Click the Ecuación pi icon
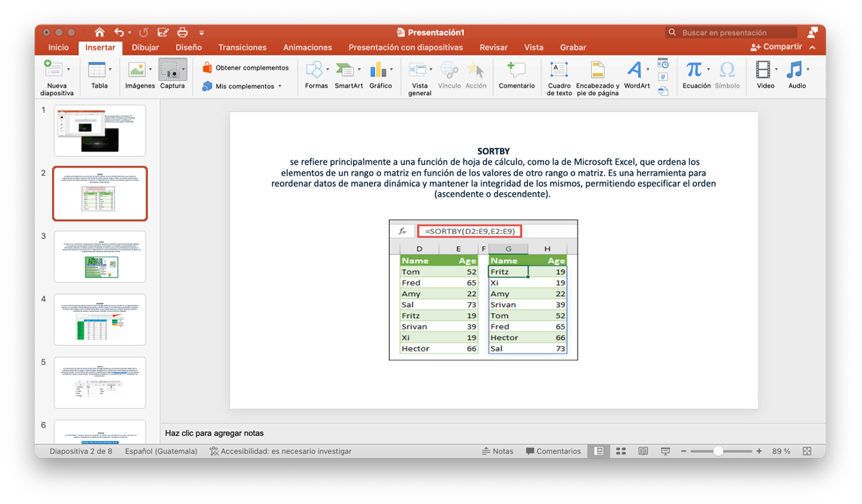The height and width of the screenshot is (504, 862). point(693,70)
